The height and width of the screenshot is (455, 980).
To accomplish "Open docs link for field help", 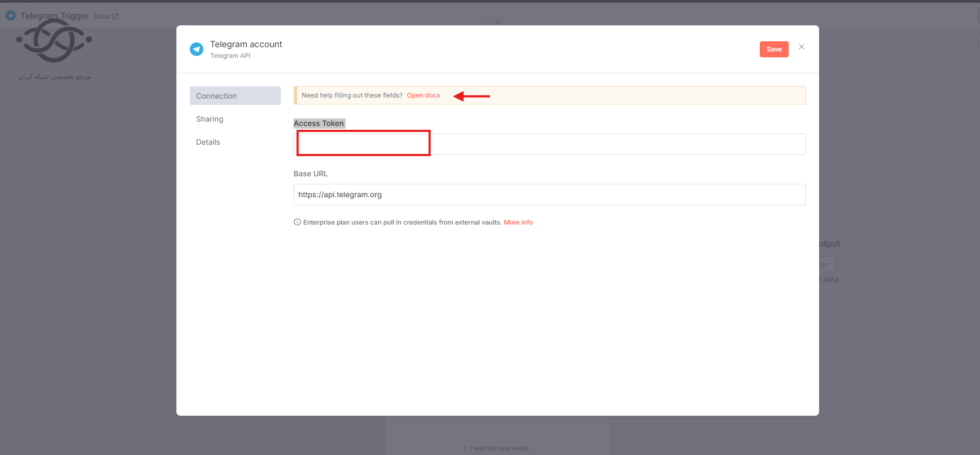I will pyautogui.click(x=423, y=95).
